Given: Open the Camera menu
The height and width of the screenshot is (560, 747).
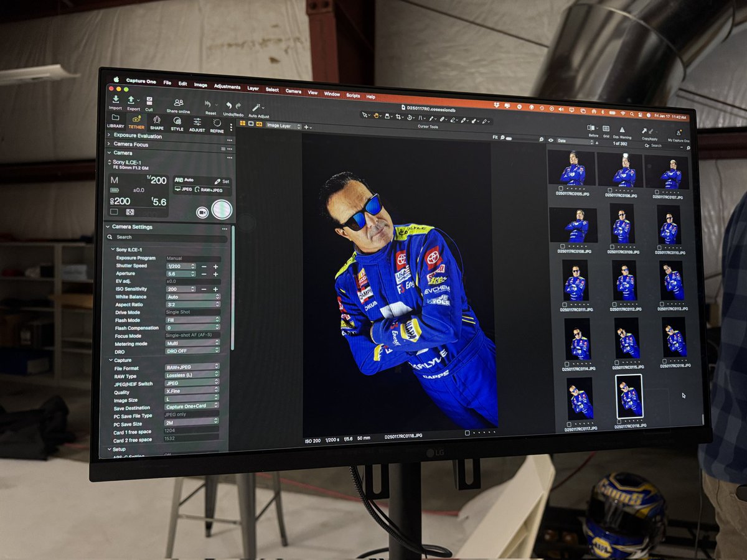Looking at the screenshot, I should pyautogui.click(x=293, y=91).
